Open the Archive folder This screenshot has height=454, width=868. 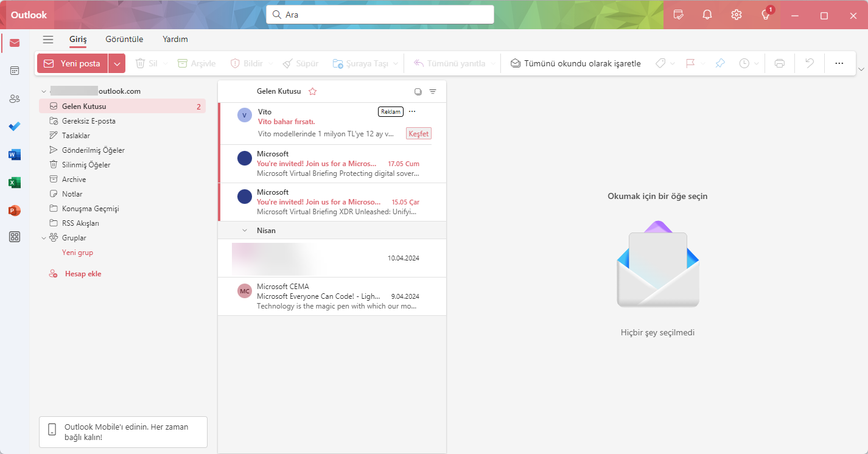click(x=122, y=180)
